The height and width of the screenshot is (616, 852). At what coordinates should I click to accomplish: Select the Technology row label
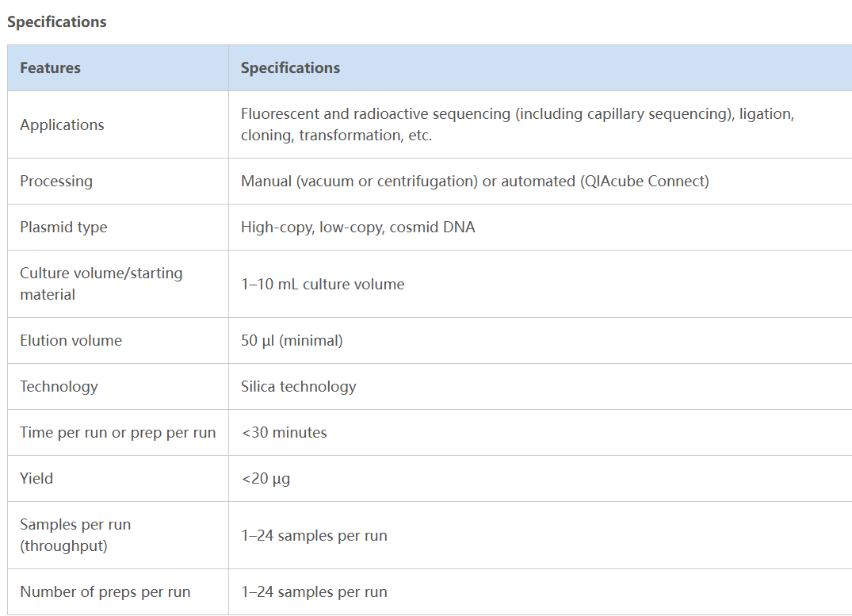(59, 387)
